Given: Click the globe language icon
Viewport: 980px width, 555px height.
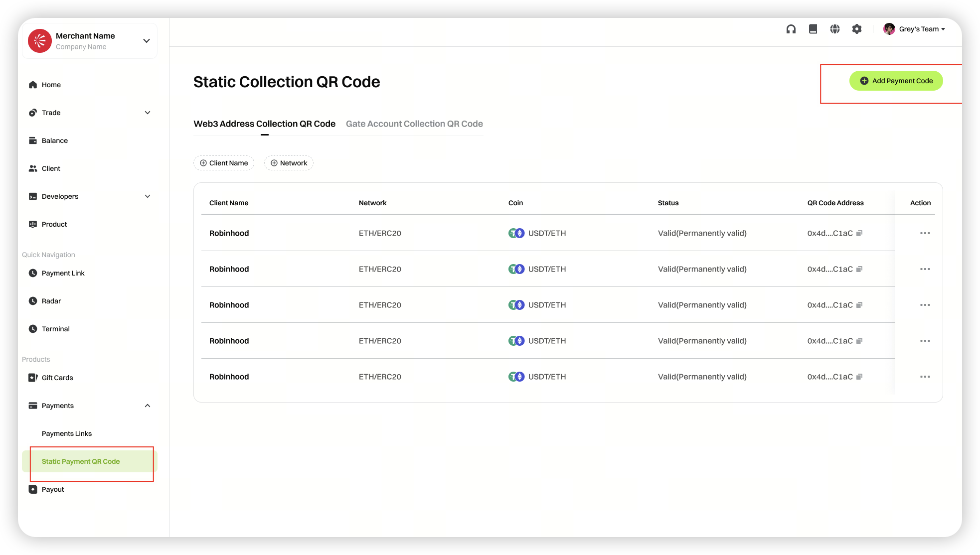Looking at the screenshot, I should tap(835, 29).
